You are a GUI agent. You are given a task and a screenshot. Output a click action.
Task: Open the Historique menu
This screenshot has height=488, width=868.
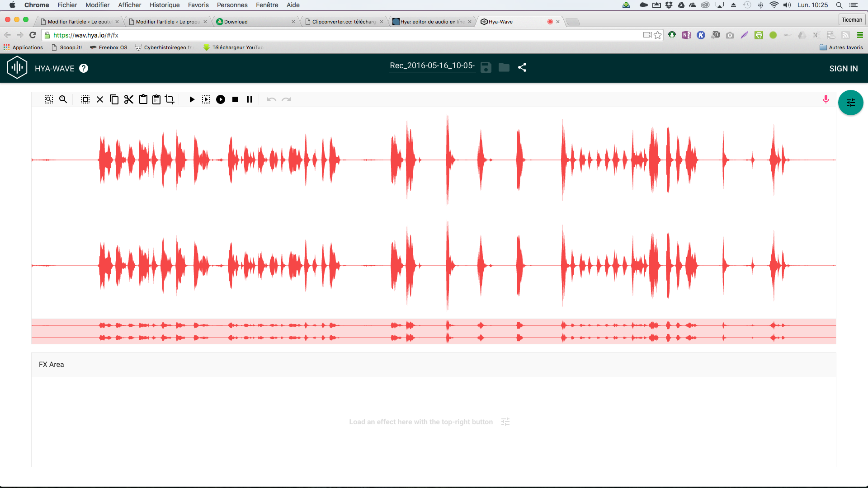click(x=165, y=5)
